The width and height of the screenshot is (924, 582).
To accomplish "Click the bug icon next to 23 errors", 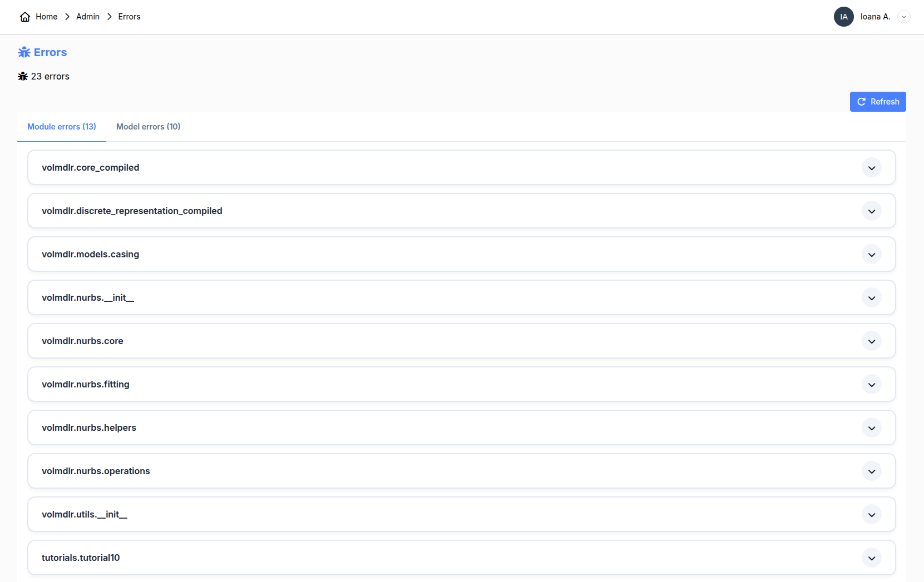I will (x=23, y=76).
